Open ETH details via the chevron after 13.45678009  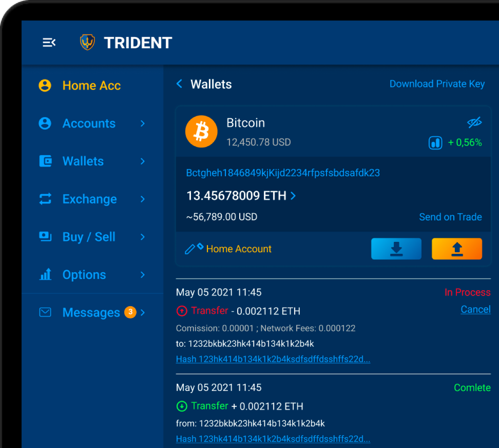coord(293,196)
